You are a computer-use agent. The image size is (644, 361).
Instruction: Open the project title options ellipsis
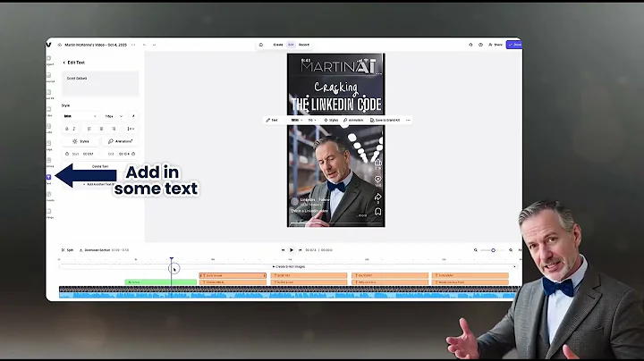click(133, 45)
